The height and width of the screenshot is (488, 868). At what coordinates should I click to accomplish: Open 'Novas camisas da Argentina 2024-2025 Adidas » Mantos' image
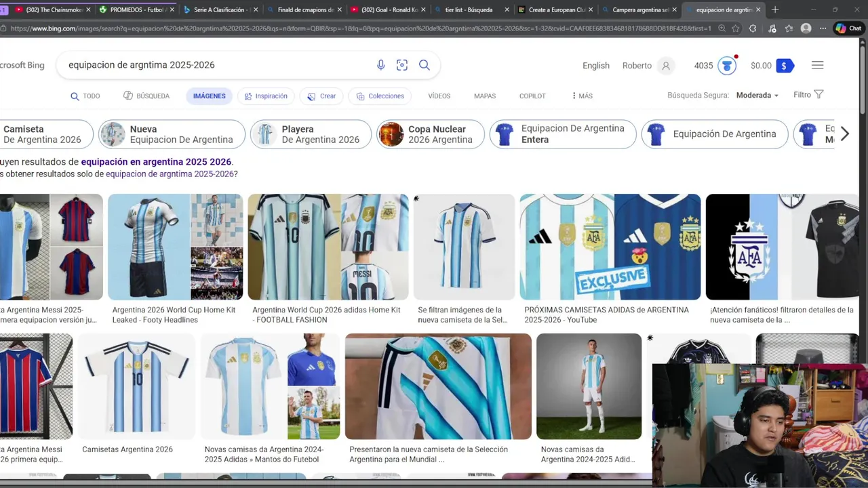click(270, 386)
